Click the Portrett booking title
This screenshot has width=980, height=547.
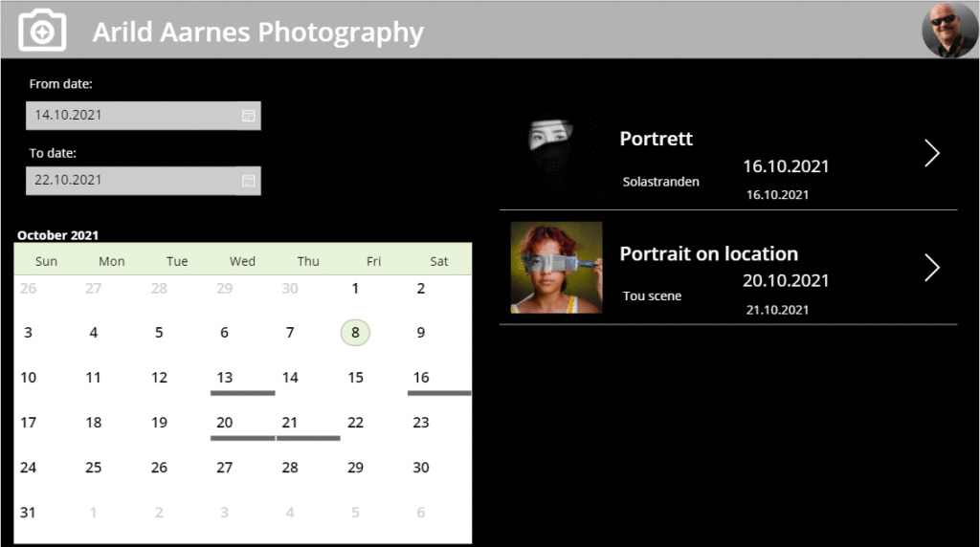pyautogui.click(x=656, y=139)
